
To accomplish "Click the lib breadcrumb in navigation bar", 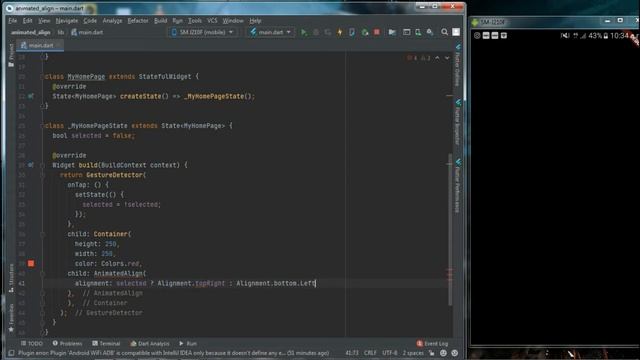I will pyautogui.click(x=61, y=32).
